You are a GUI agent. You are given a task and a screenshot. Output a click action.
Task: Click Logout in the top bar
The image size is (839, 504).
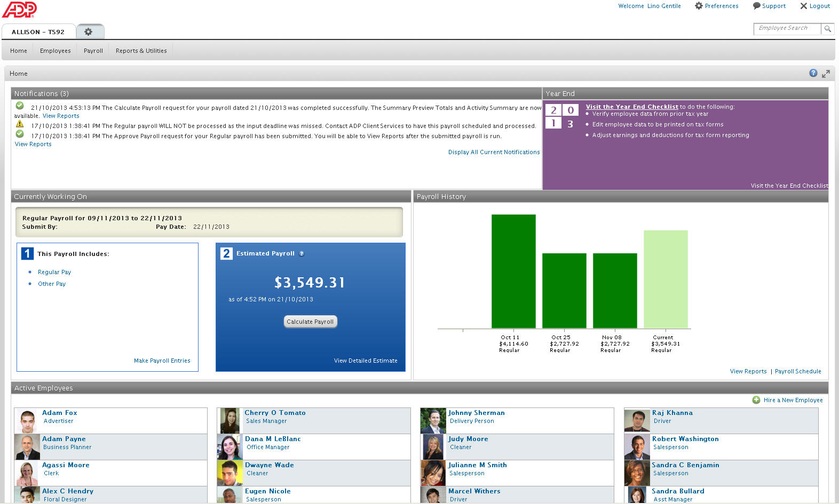tap(815, 6)
